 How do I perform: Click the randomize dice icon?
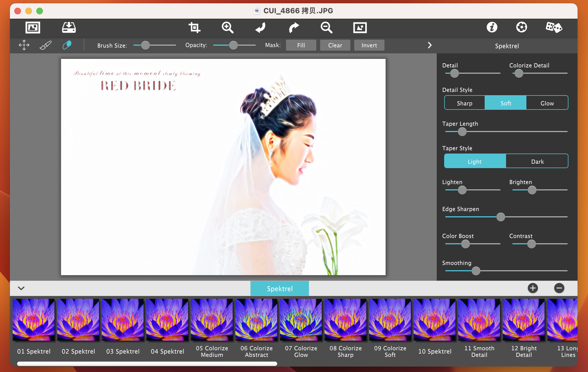tap(554, 28)
